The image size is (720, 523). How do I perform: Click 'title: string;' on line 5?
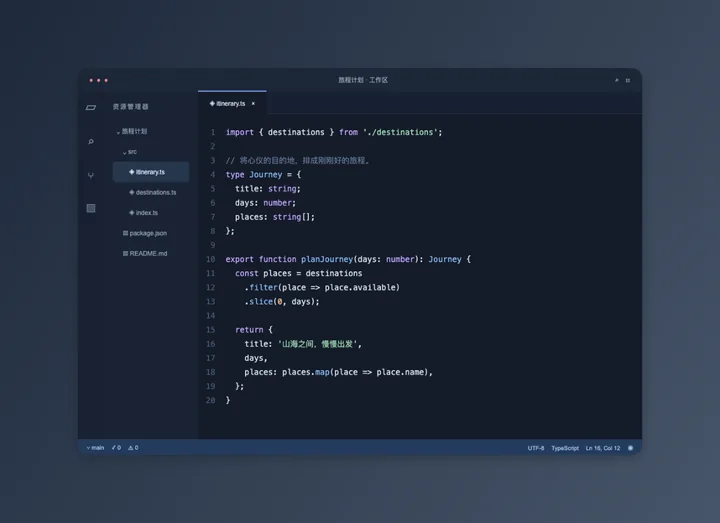pos(268,189)
